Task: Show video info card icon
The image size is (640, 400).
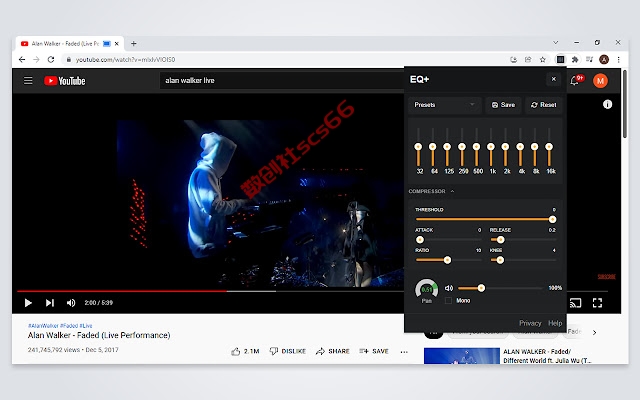Action: coord(607,104)
